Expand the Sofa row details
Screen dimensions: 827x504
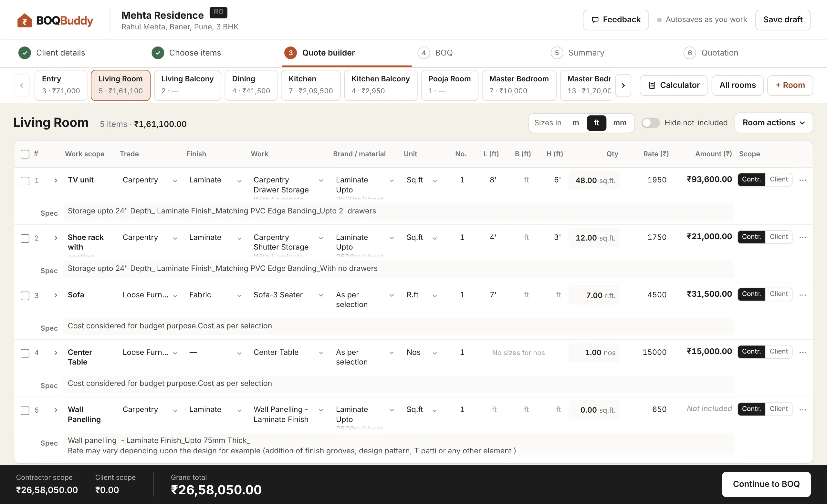click(56, 295)
